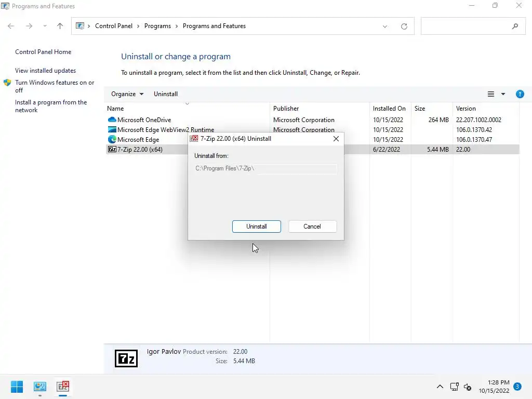
Task: Click OneDrive size 264 MB
Action: coord(438,120)
